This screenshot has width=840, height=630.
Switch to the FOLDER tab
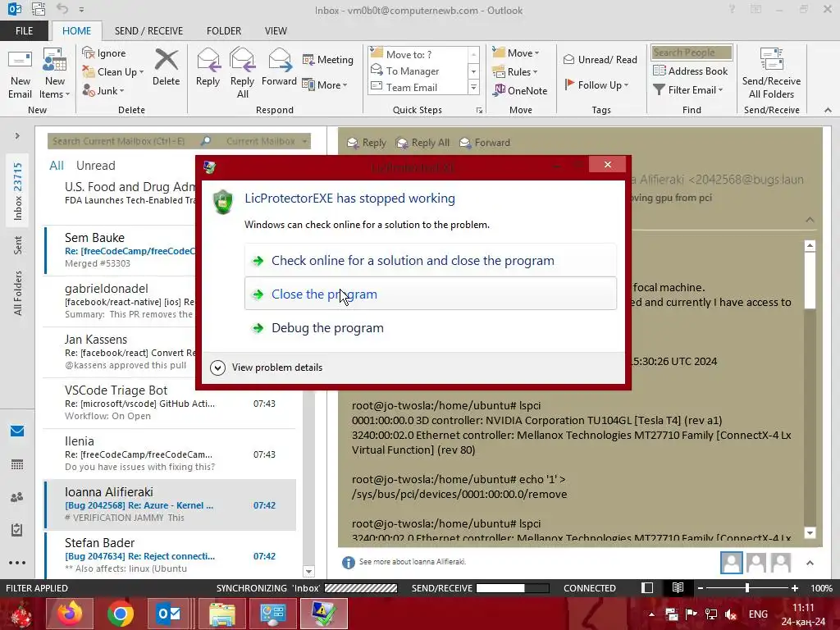point(224,31)
